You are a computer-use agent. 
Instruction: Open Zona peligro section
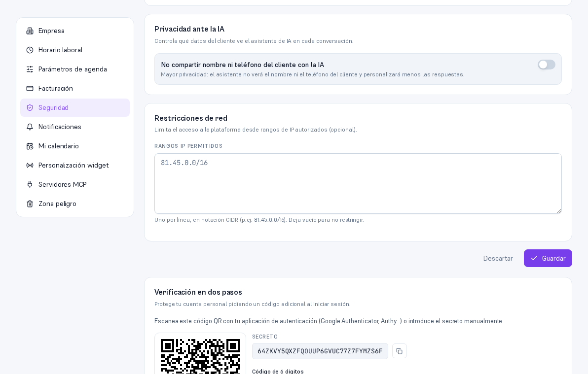coord(75,204)
